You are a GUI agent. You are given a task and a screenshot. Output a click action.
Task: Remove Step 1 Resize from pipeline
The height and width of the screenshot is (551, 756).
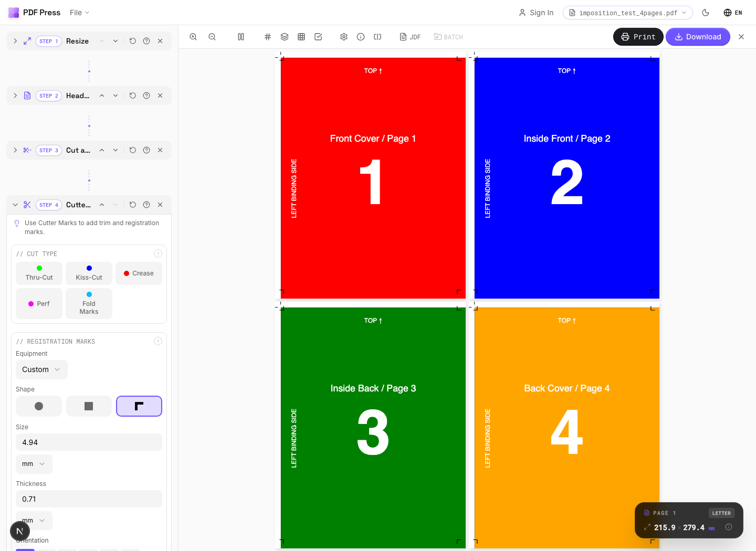(x=160, y=41)
